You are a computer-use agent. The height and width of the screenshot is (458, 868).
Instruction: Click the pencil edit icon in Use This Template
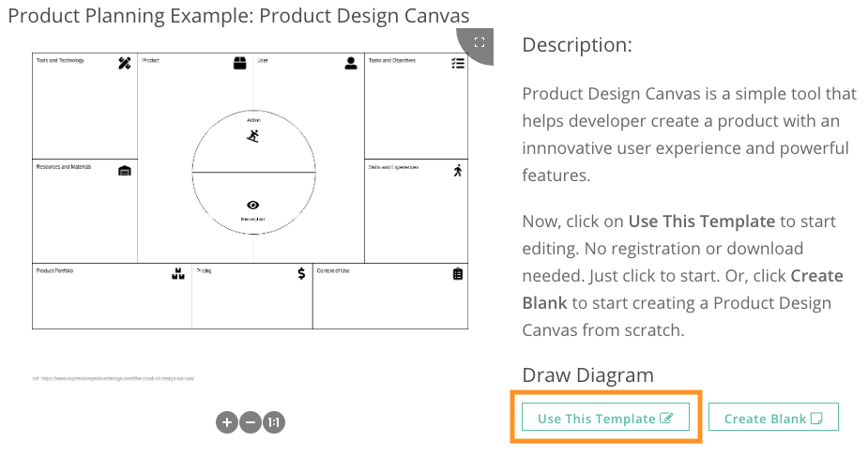666,419
